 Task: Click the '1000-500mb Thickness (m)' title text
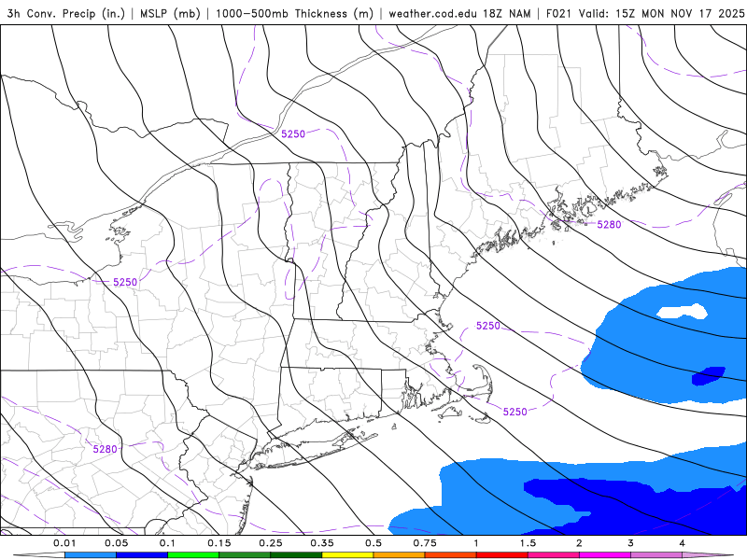click(x=294, y=13)
